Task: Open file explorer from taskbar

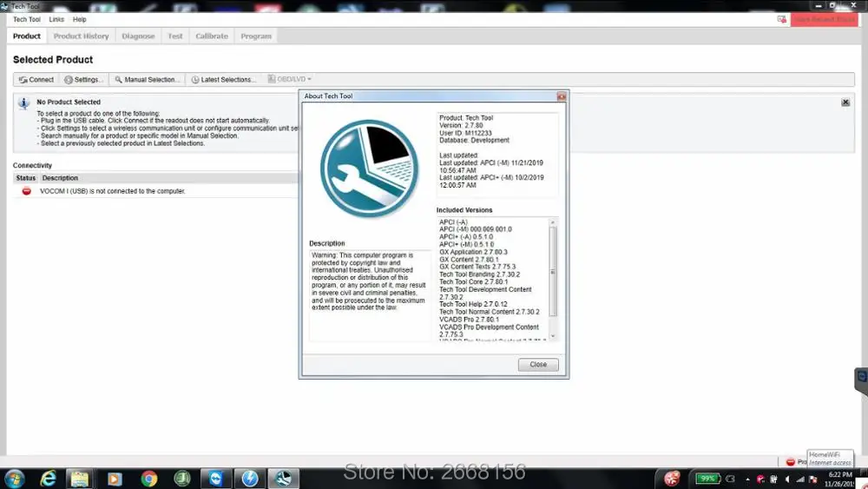Action: tap(80, 479)
